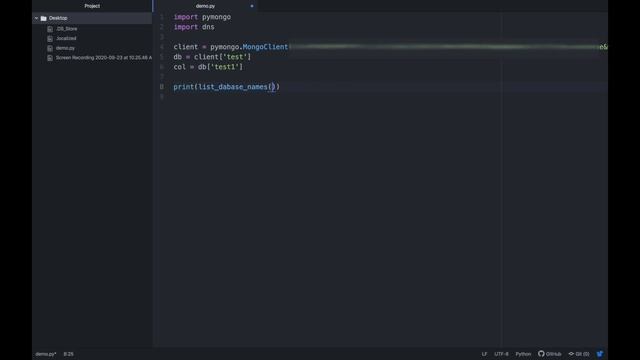The height and width of the screenshot is (360, 640).
Task: Click line number 4 in the gutter
Action: pyautogui.click(x=162, y=47)
